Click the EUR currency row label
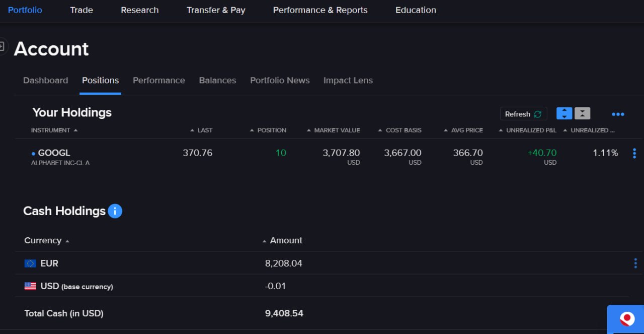This screenshot has width=644, height=334. click(49, 263)
